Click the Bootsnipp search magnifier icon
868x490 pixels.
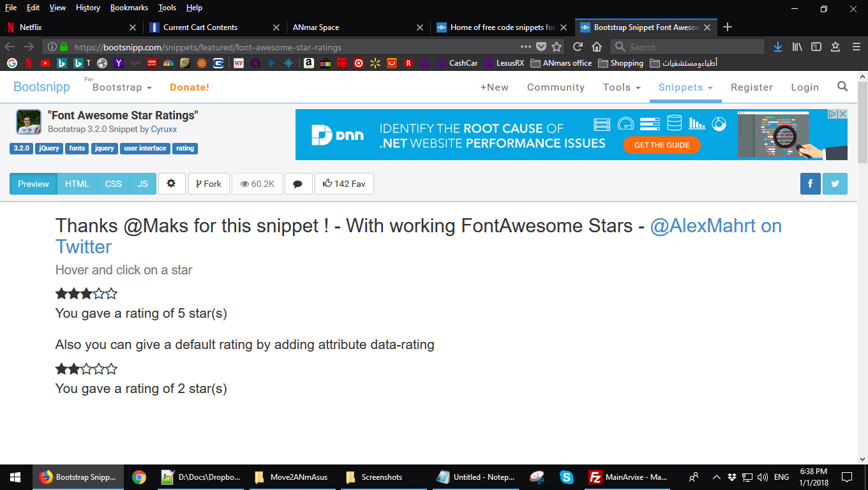pyautogui.click(x=842, y=87)
